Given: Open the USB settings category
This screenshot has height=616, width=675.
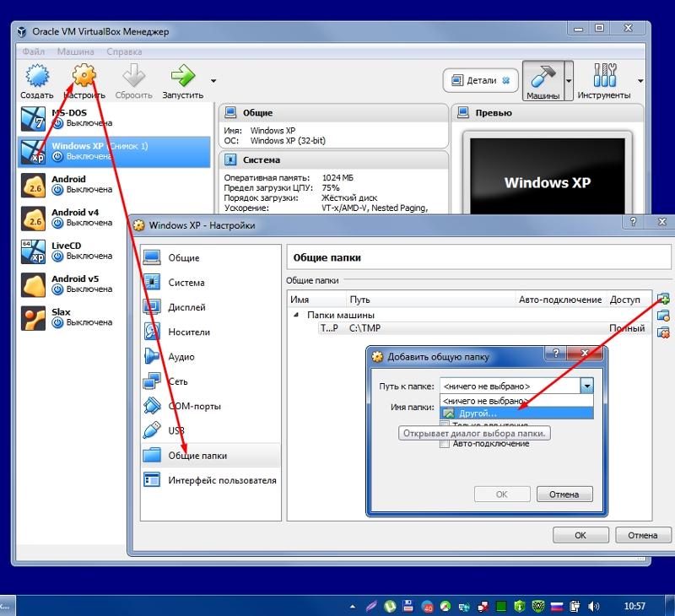Looking at the screenshot, I should (x=210, y=430).
